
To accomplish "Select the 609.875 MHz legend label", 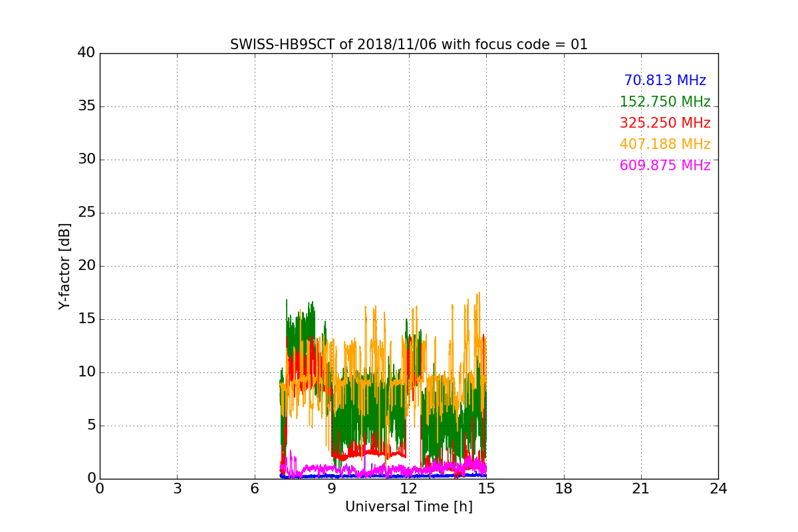I will coord(665,166).
